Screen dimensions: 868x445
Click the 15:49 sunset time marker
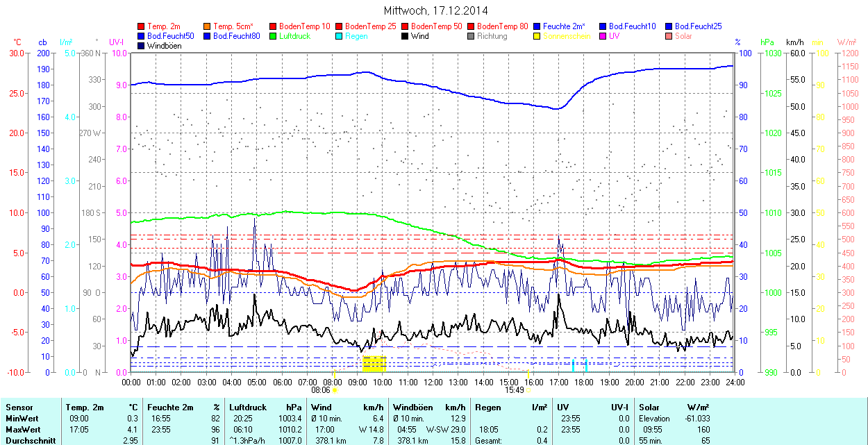click(513, 390)
